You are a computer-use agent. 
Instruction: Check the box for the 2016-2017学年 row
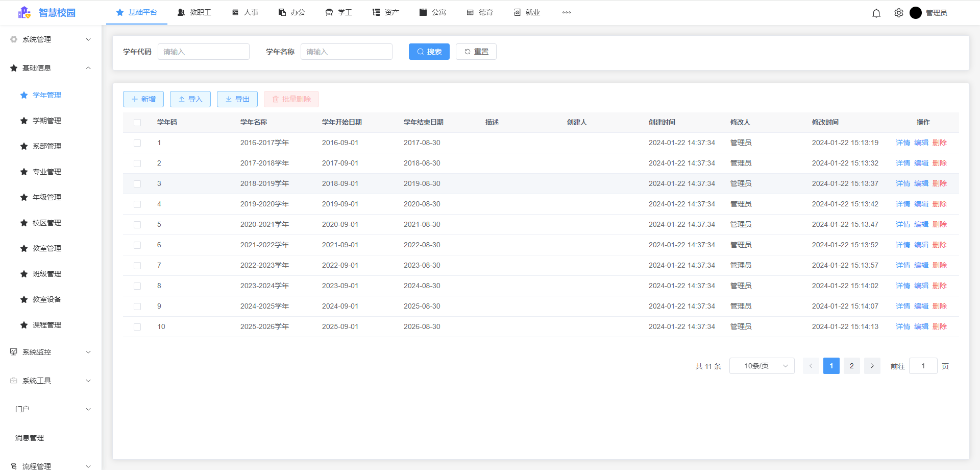(137, 143)
